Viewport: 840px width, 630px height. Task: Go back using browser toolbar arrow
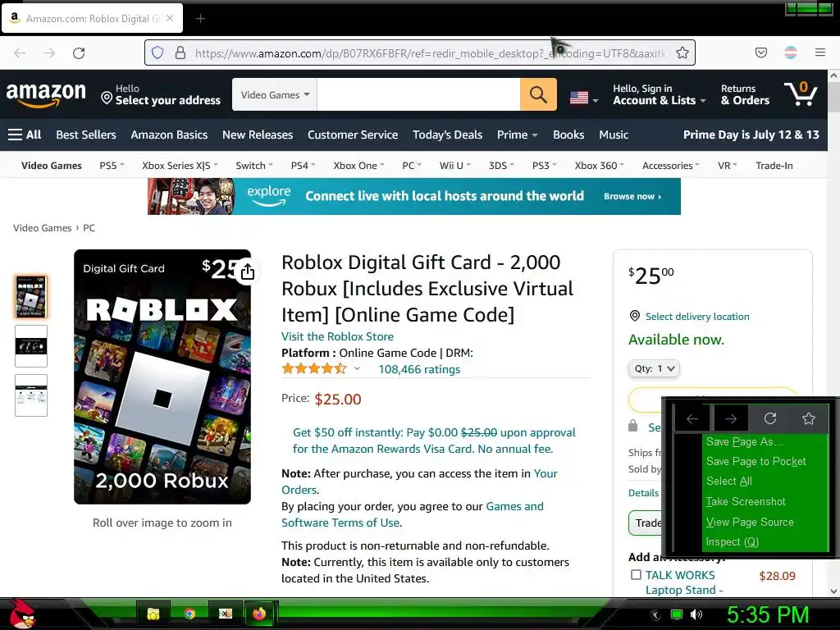(20, 53)
